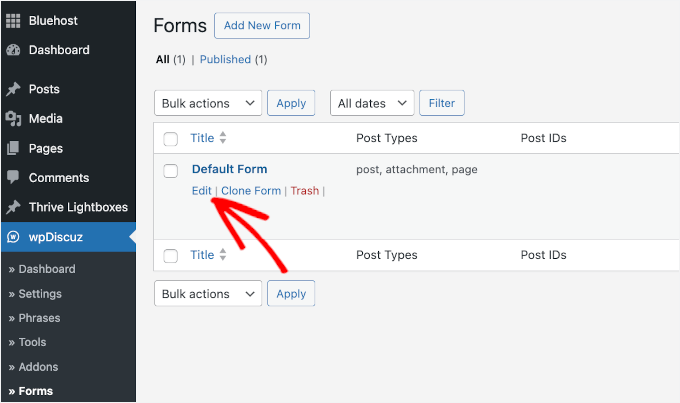This screenshot has width=680, height=403.
Task: Go to the Phrases submenu item
Action: click(x=39, y=318)
